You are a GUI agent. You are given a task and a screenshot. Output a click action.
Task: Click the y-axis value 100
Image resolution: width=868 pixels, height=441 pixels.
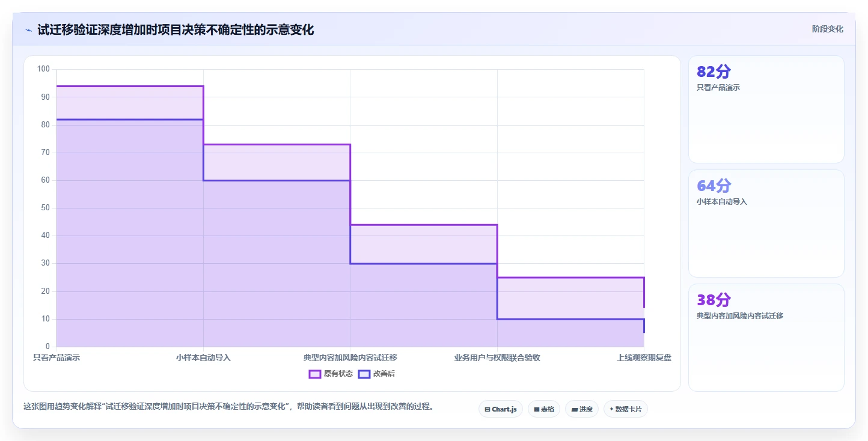pyautogui.click(x=43, y=69)
